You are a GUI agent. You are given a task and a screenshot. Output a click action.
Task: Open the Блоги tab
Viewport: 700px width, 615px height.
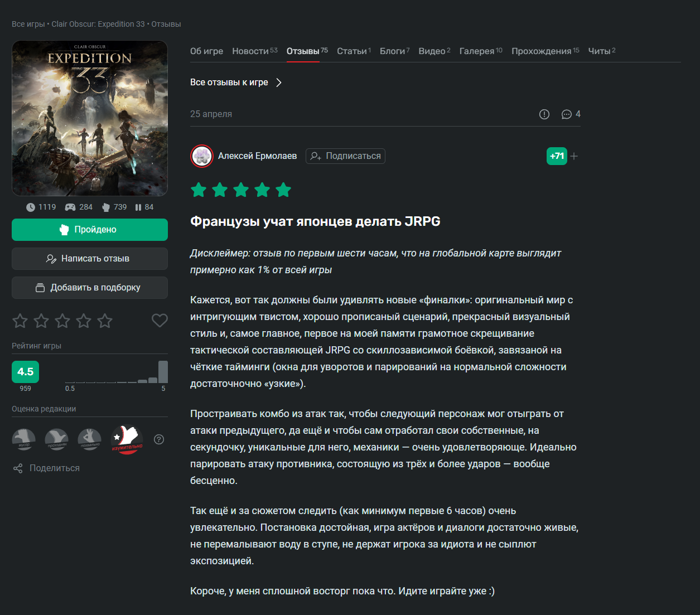click(395, 51)
